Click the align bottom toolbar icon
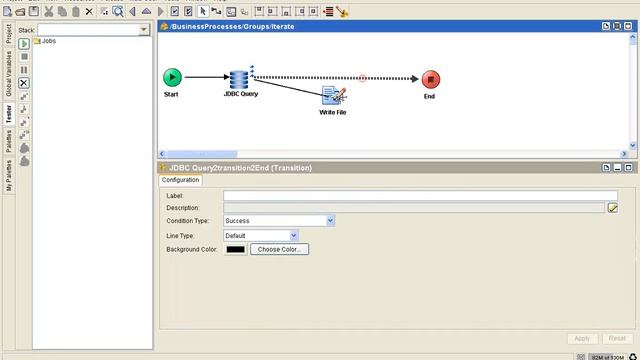The height and width of the screenshot is (360, 640). 286,11
